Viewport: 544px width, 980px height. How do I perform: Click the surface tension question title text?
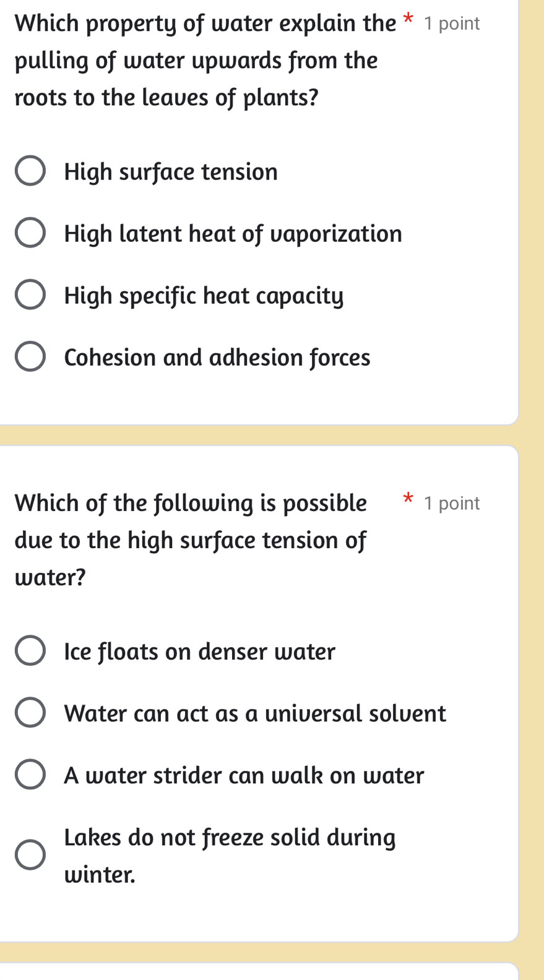[x=191, y=539]
